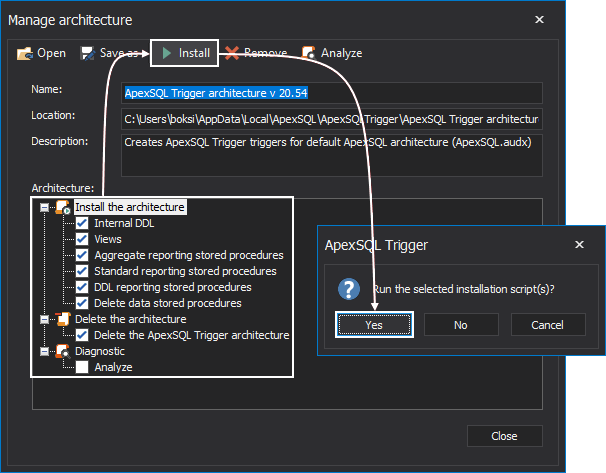This screenshot has width=606, height=473.
Task: Check the Analyze checkbox under Diagnostic
Action: (x=82, y=367)
